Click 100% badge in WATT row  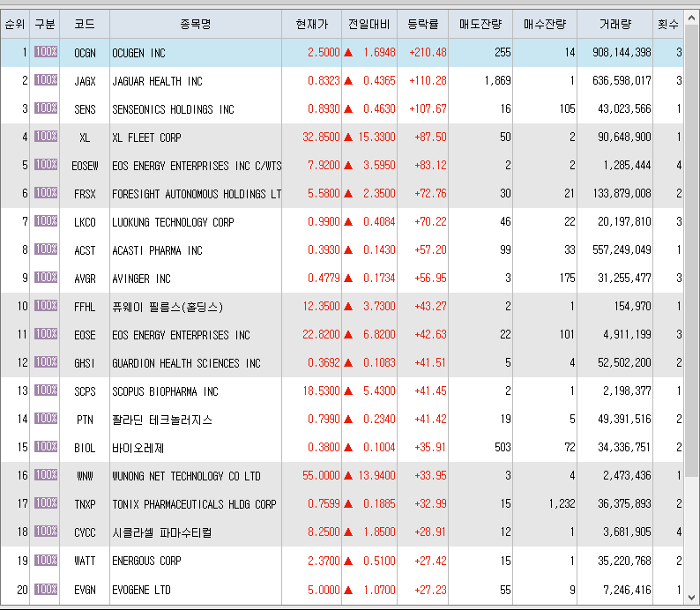pos(46,560)
